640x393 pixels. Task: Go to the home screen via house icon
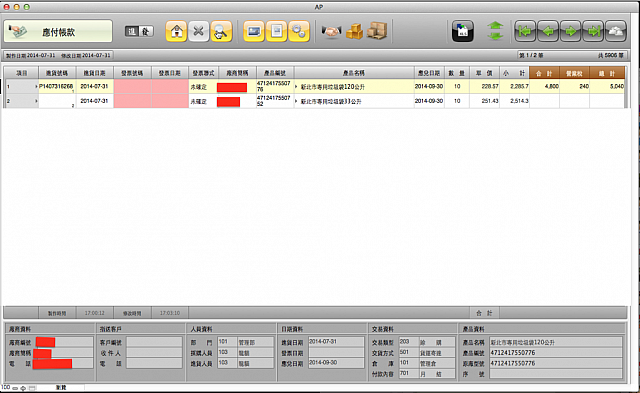(x=176, y=31)
